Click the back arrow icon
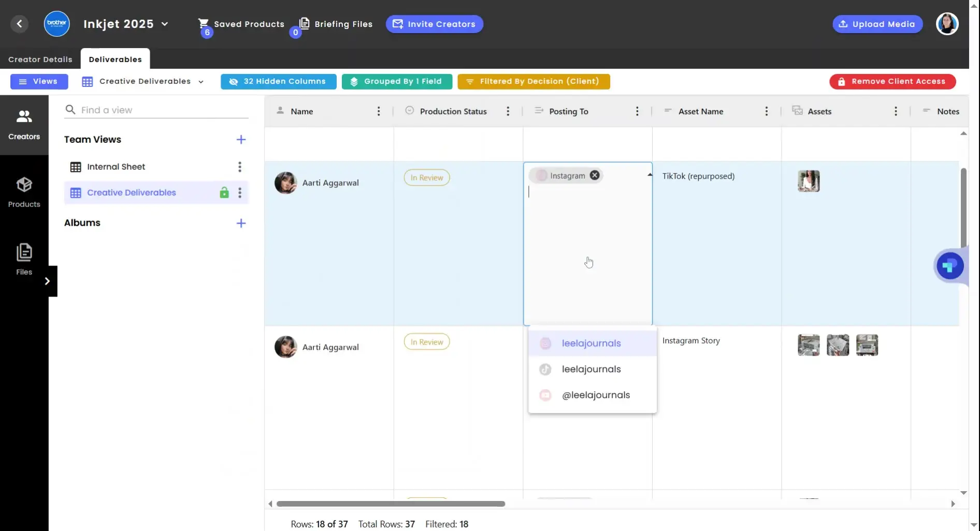 click(19, 24)
